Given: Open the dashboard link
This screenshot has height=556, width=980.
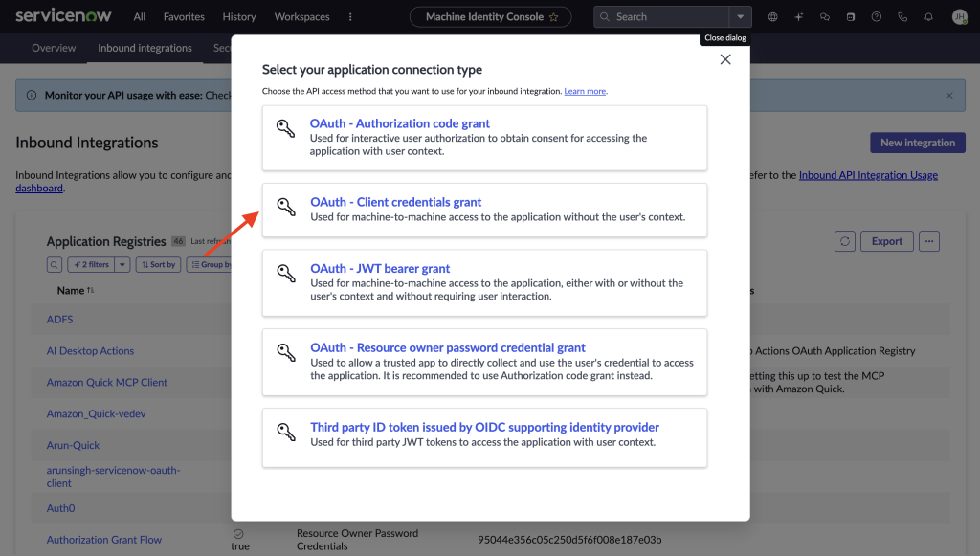Looking at the screenshot, I should coord(38,188).
